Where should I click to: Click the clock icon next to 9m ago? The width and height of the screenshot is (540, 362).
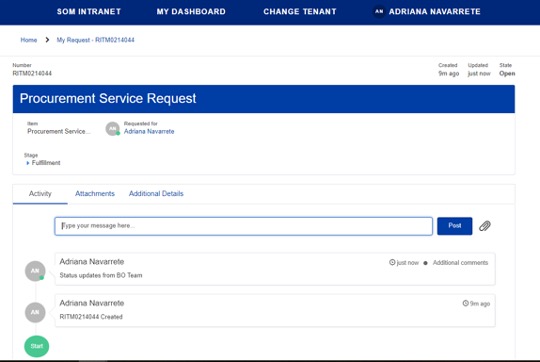click(466, 303)
